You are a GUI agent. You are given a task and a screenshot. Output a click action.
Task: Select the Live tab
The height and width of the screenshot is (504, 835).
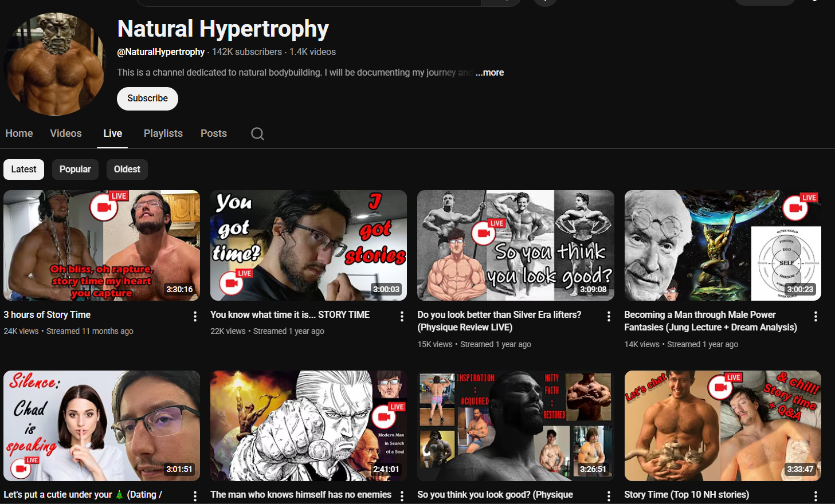click(x=112, y=133)
